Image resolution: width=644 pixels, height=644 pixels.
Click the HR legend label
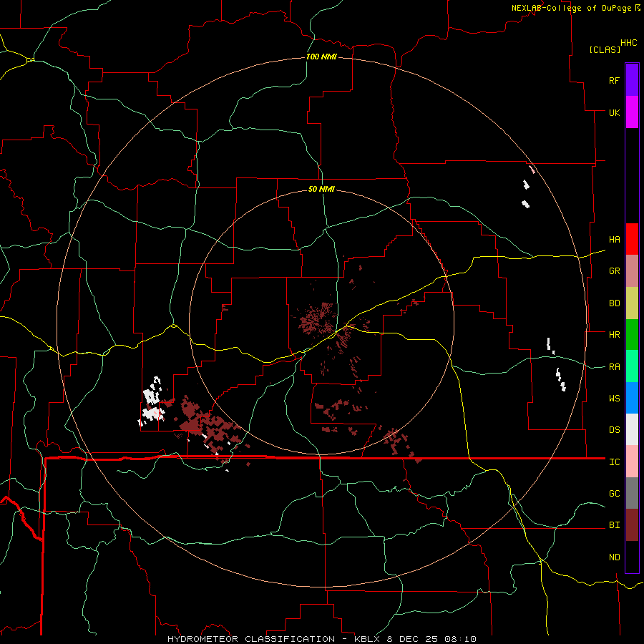pos(614,335)
